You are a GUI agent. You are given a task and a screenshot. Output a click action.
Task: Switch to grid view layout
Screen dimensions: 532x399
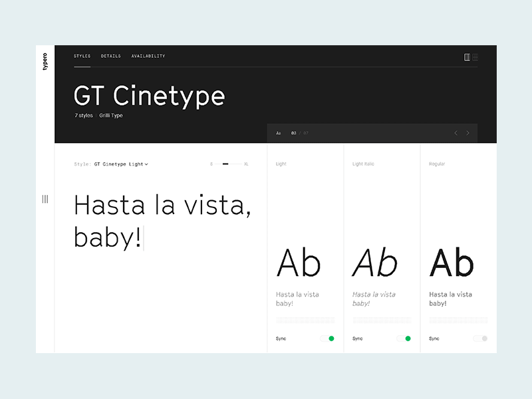click(x=475, y=57)
